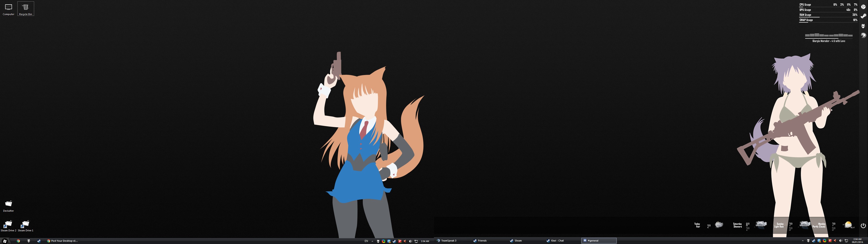Click Steam tray icon on date-side taskbar
Viewport: 868px width, 244px height.
coord(814,241)
